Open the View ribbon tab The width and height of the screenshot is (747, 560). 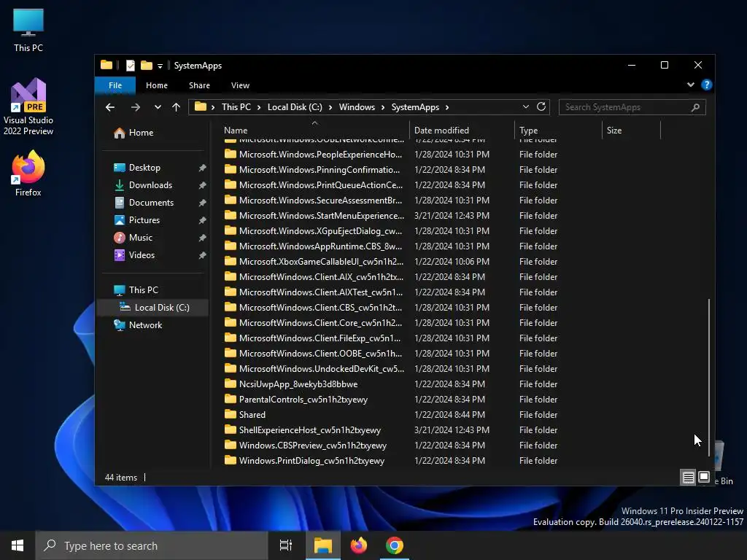coord(240,85)
